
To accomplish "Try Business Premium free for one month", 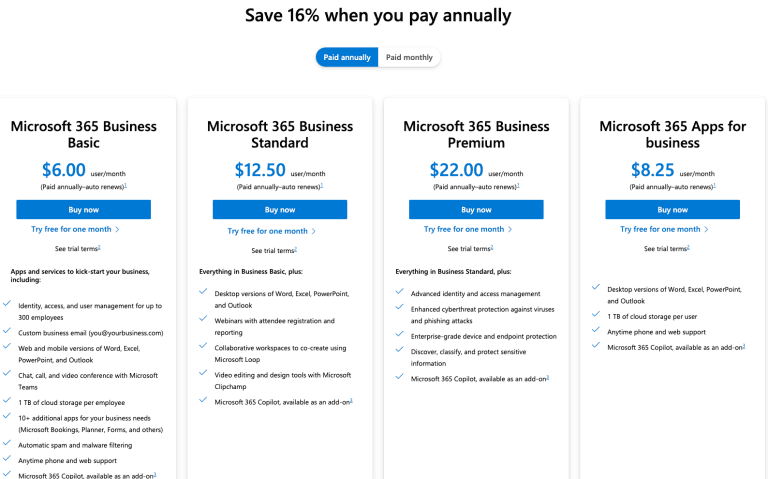I will pyautogui.click(x=467, y=230).
